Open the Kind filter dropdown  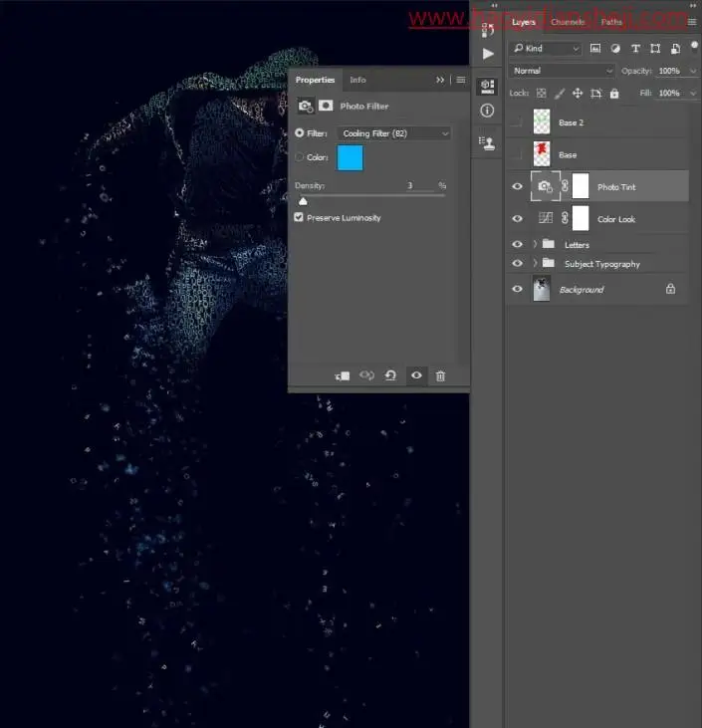click(547, 48)
